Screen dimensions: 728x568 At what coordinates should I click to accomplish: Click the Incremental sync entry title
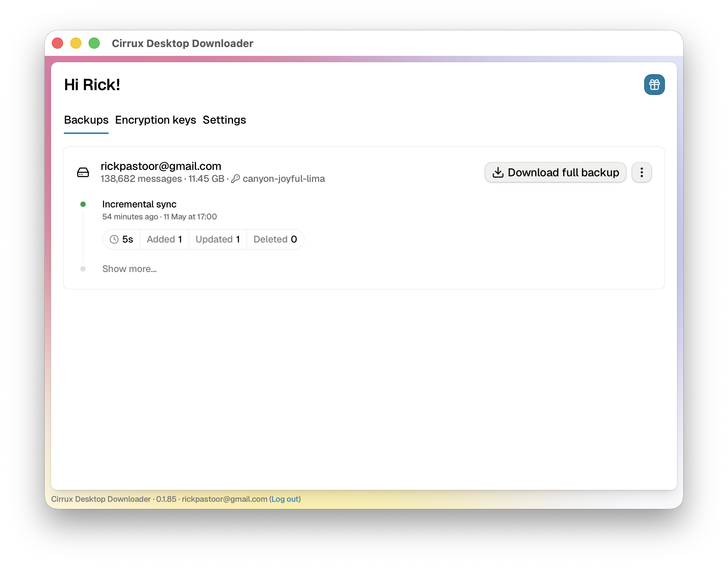click(139, 204)
